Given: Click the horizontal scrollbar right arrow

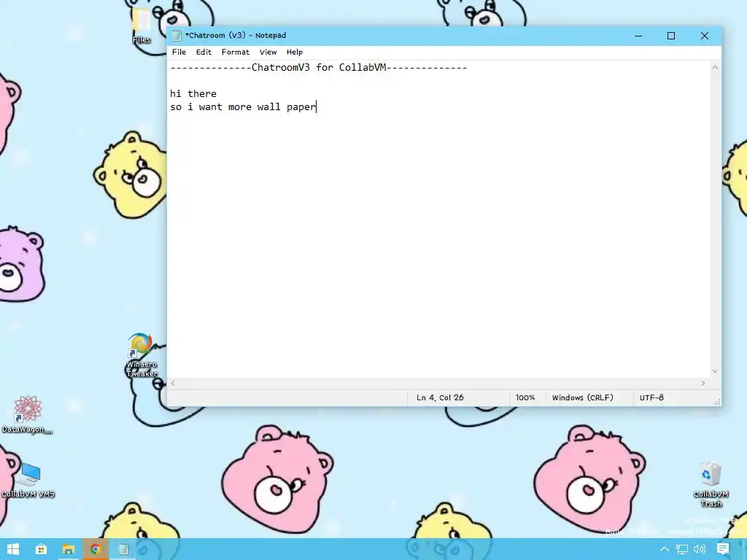Looking at the screenshot, I should point(703,383).
